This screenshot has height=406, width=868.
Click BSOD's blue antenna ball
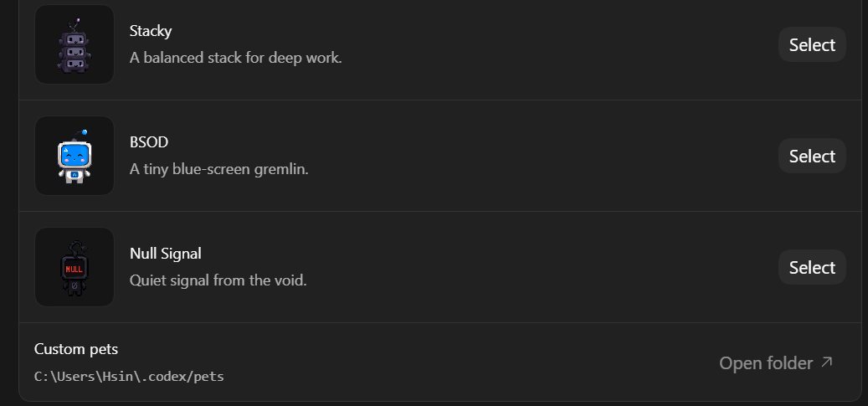pyautogui.click(x=85, y=132)
